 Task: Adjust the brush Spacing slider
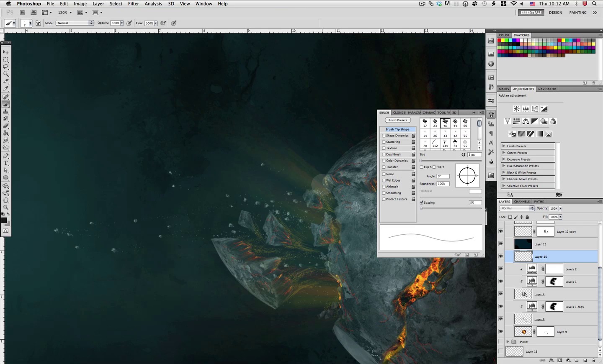pos(451,208)
